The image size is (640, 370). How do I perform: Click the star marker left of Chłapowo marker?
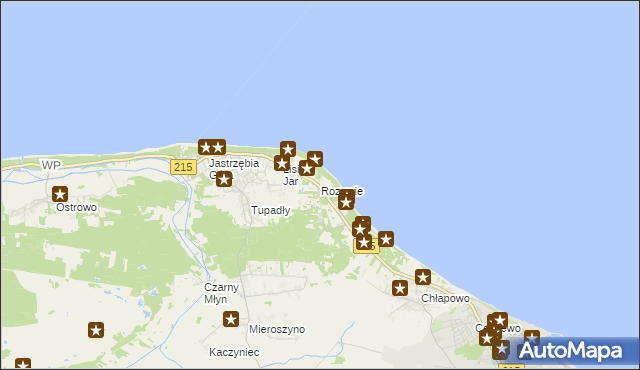coord(400,288)
